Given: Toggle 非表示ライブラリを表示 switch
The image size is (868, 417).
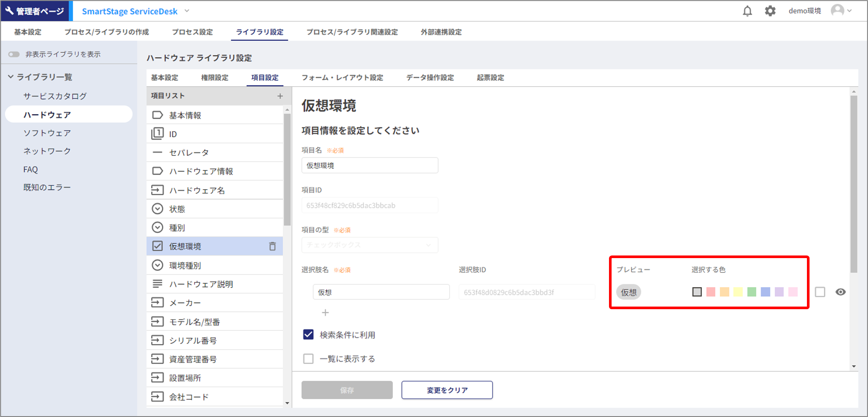Looking at the screenshot, I should [14, 54].
